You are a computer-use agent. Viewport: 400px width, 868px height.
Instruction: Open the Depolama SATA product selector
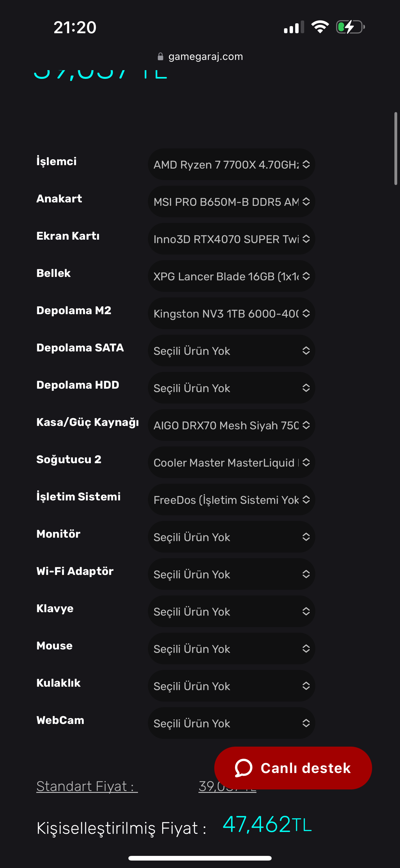pos(231,351)
